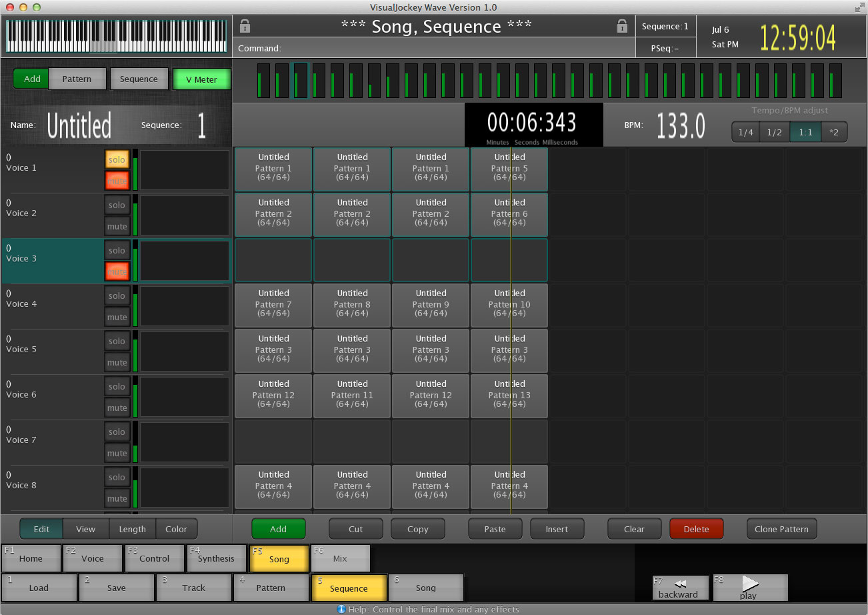Click the Sequence button next to V Meter
The width and height of the screenshot is (868, 615).
139,79
